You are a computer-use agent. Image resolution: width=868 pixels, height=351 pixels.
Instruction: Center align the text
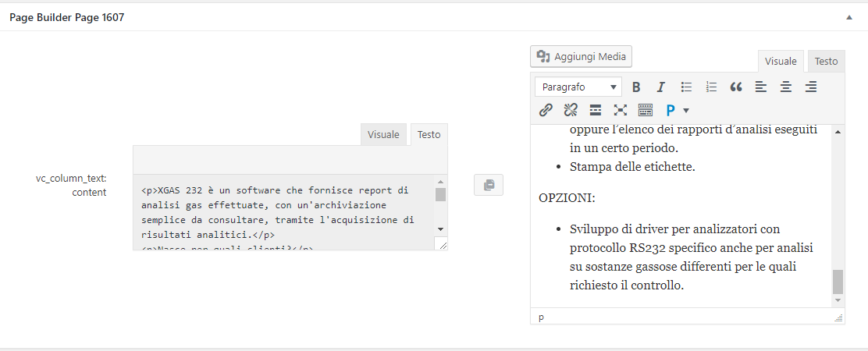click(x=786, y=87)
